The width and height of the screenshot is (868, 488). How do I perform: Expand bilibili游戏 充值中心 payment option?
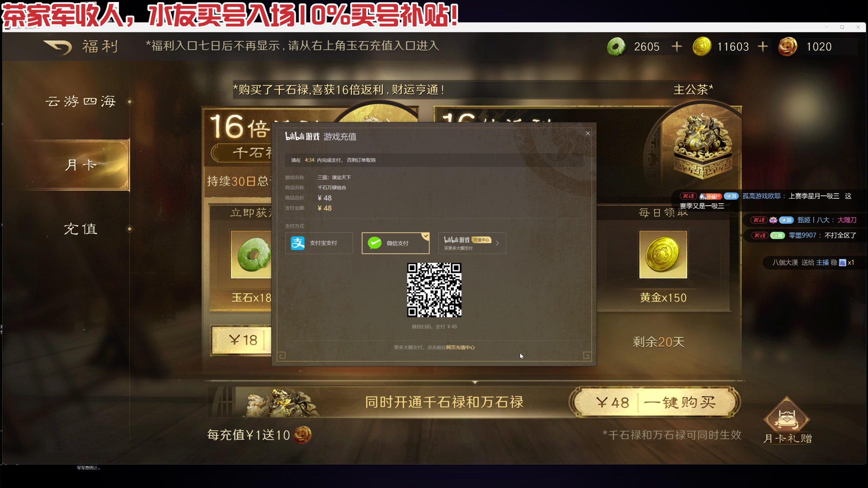click(x=472, y=243)
